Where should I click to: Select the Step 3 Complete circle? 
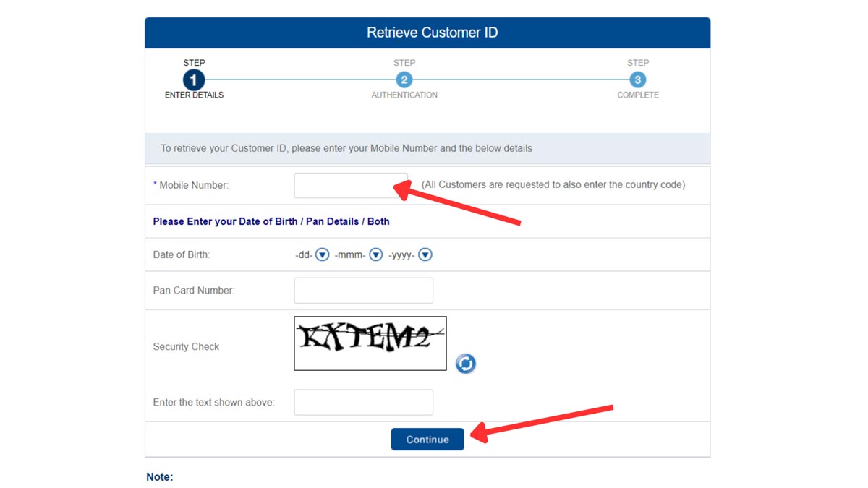637,80
